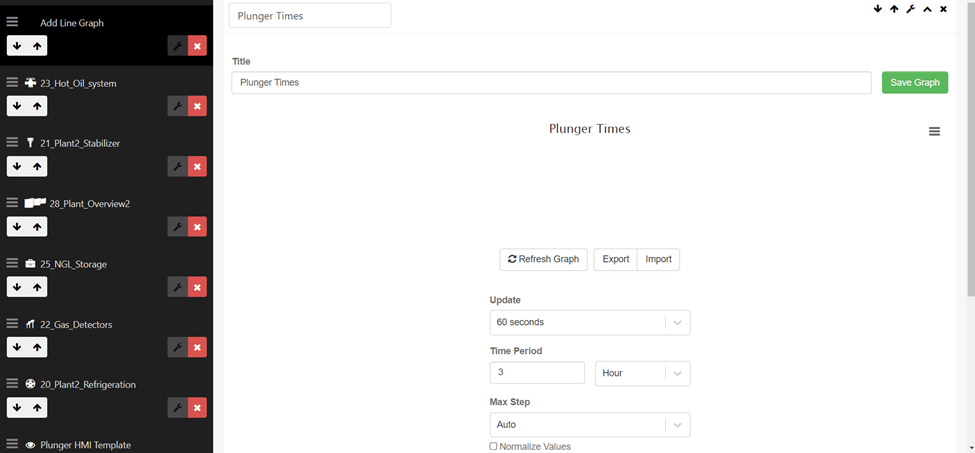Open the Hour time unit dropdown

(642, 373)
